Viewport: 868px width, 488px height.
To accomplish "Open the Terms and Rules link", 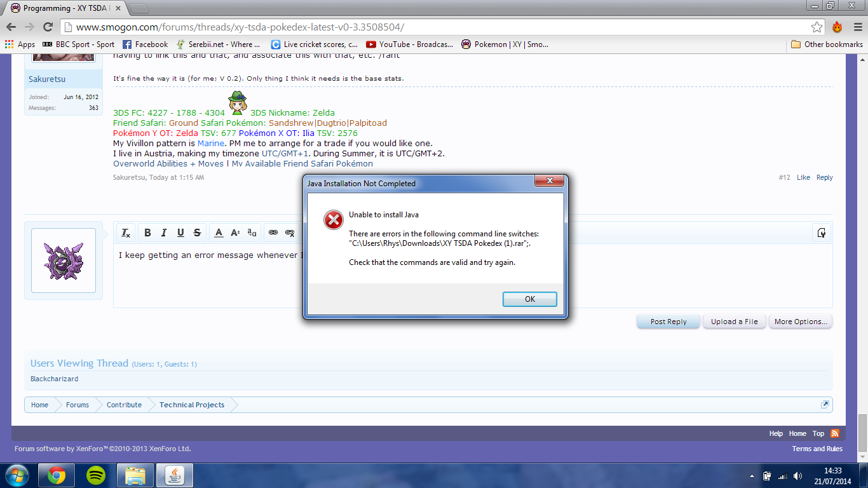I will pos(817,449).
